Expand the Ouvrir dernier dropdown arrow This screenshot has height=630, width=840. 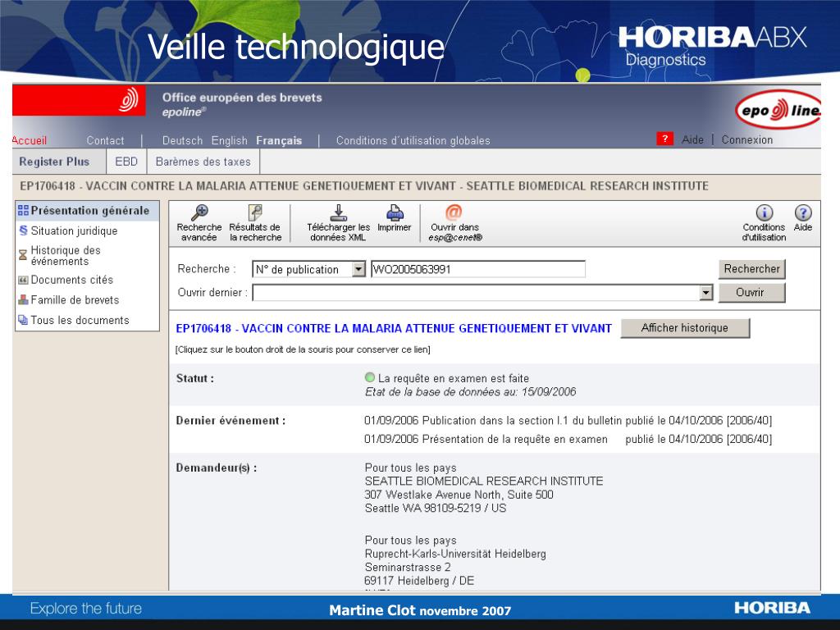click(706, 293)
